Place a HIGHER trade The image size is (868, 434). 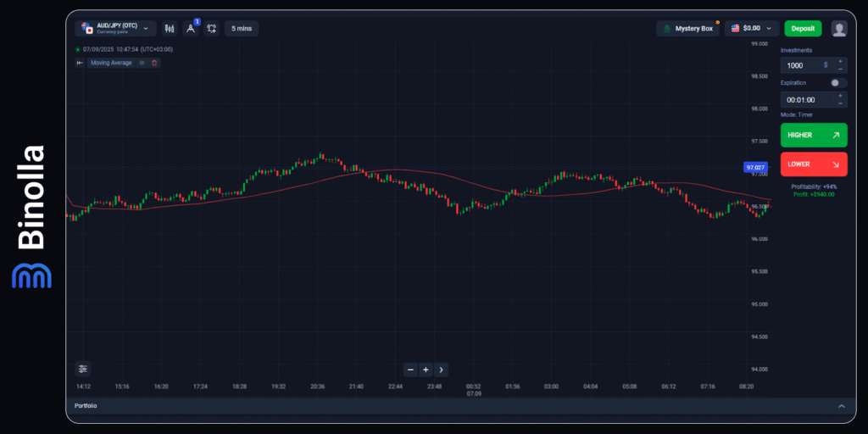(x=813, y=135)
